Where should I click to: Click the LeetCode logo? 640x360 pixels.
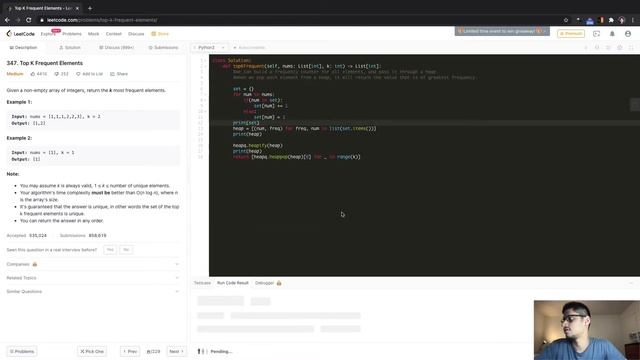tap(20, 34)
